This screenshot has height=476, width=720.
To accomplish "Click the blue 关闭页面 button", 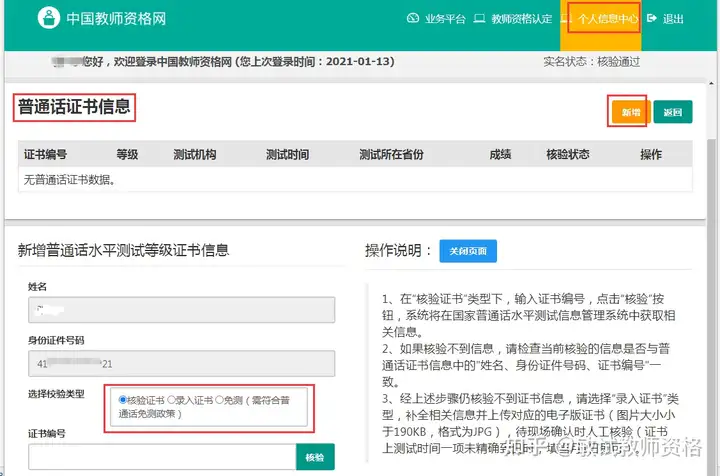I will (468, 251).
